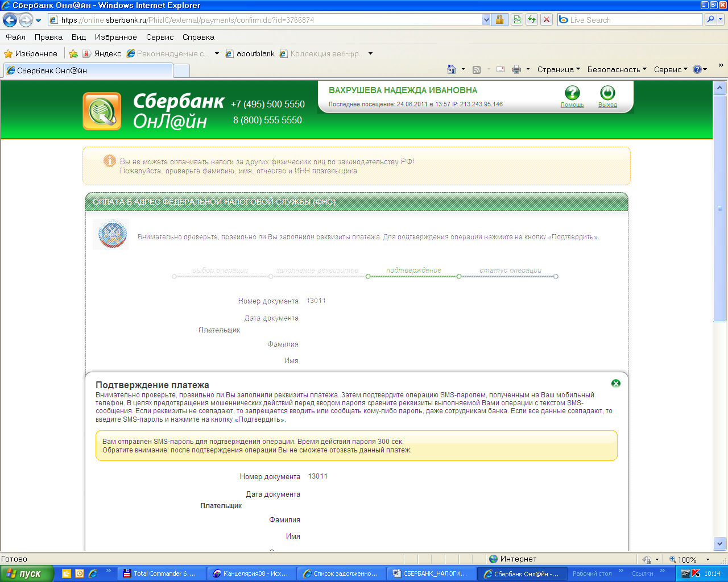Image resolution: width=728 pixels, height=582 pixels.
Task: Switch to Канцелярия08 taskbar button
Action: click(251, 573)
